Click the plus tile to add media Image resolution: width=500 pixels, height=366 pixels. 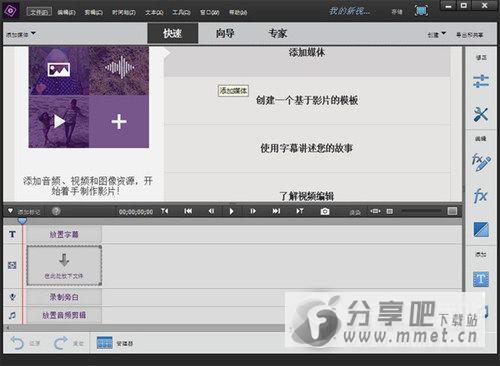119,122
